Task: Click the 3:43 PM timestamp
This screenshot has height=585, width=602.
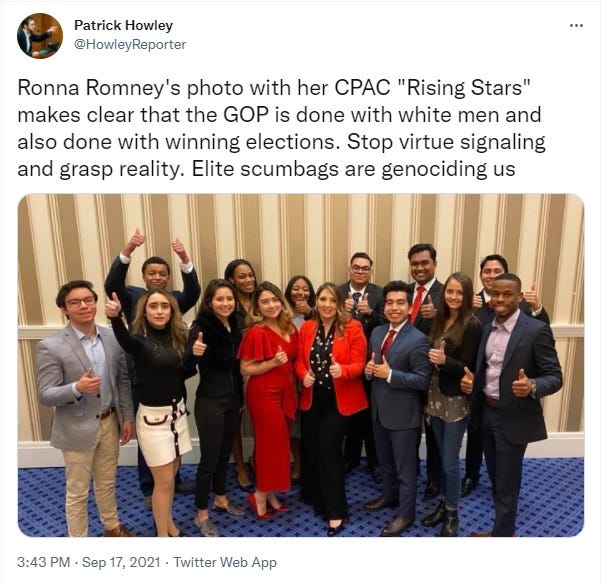Action: coord(43,562)
